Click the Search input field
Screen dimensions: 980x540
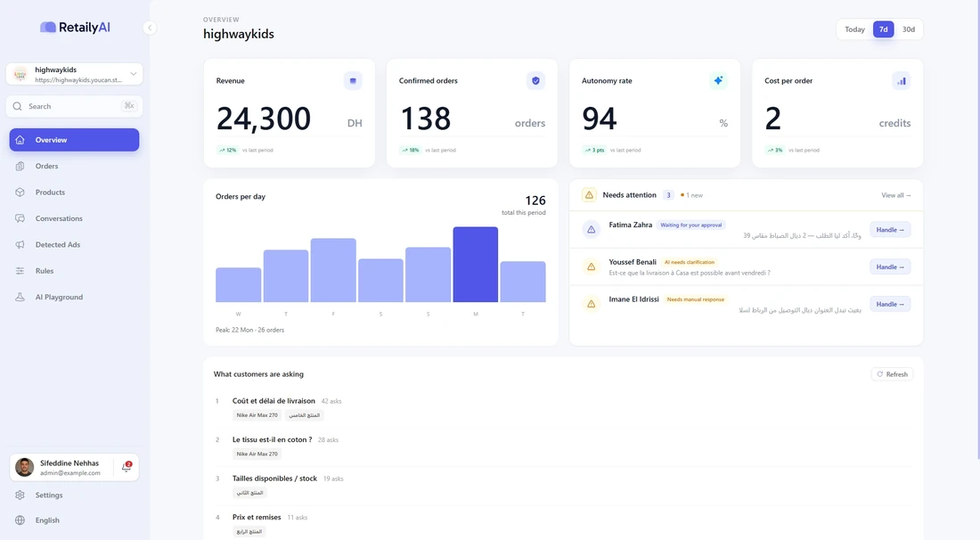pyautogui.click(x=74, y=106)
